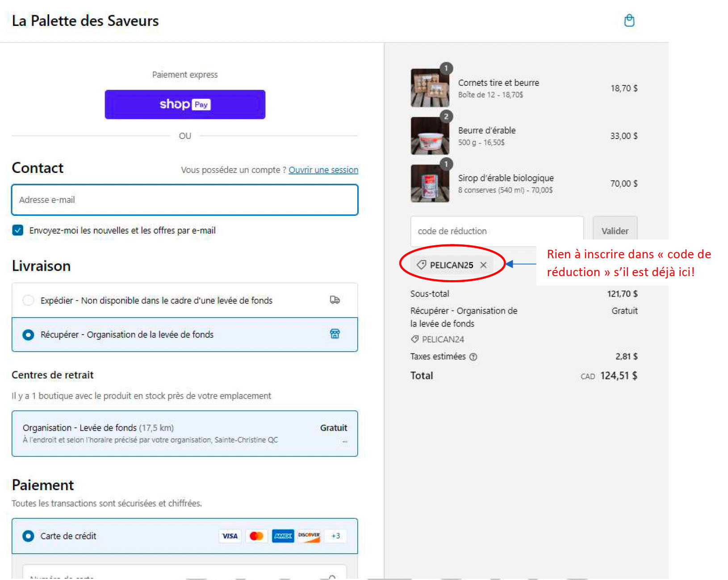The height and width of the screenshot is (580, 728).
Task: Open Cornets tire et beurre thumbnail
Action: click(430, 88)
